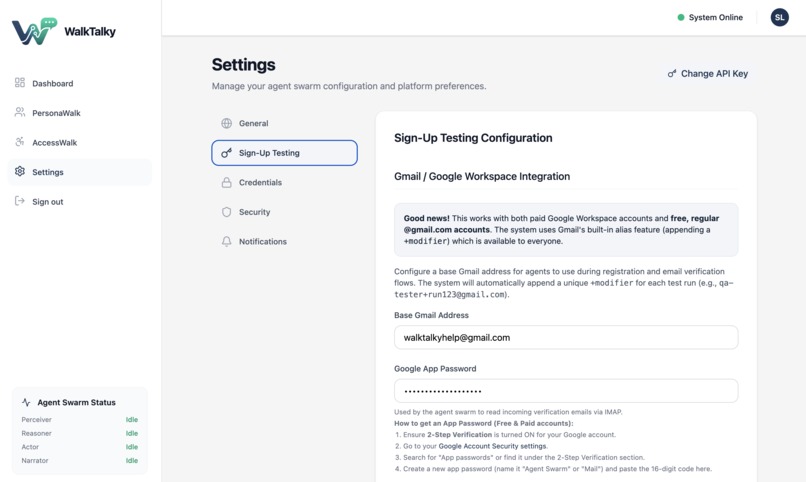
Task: Click the Settings gear icon in sidebar
Action: point(20,171)
